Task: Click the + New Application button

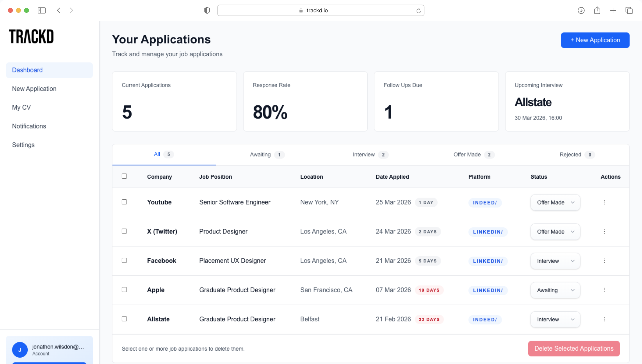Action: pos(595,40)
